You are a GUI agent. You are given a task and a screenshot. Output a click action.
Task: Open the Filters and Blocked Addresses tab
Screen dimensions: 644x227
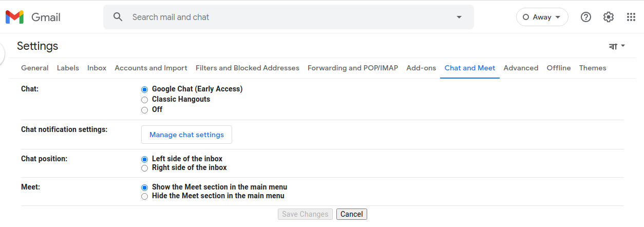pos(248,68)
